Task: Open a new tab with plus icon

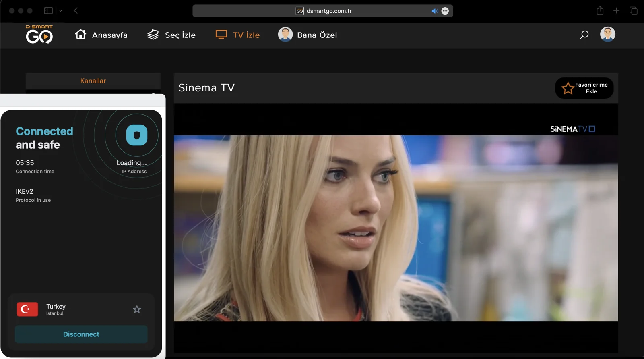Action: [x=616, y=11]
